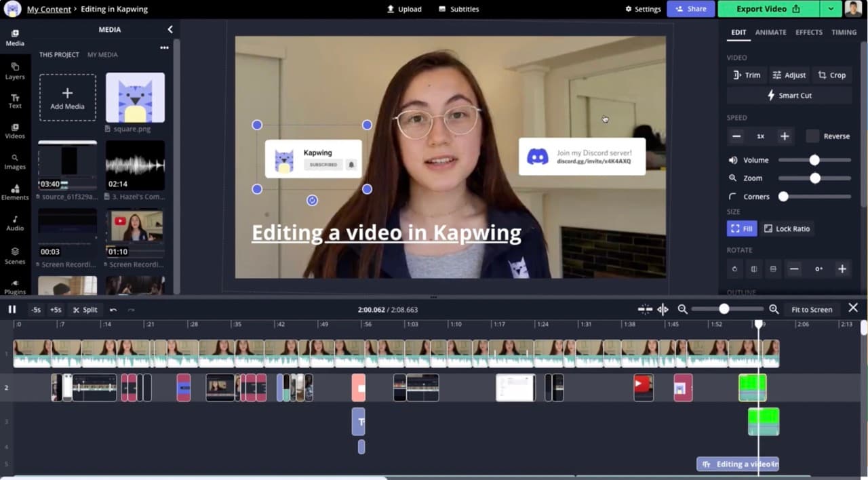Open My Content breadcrumb link
The height and width of the screenshot is (480, 868).
[49, 9]
